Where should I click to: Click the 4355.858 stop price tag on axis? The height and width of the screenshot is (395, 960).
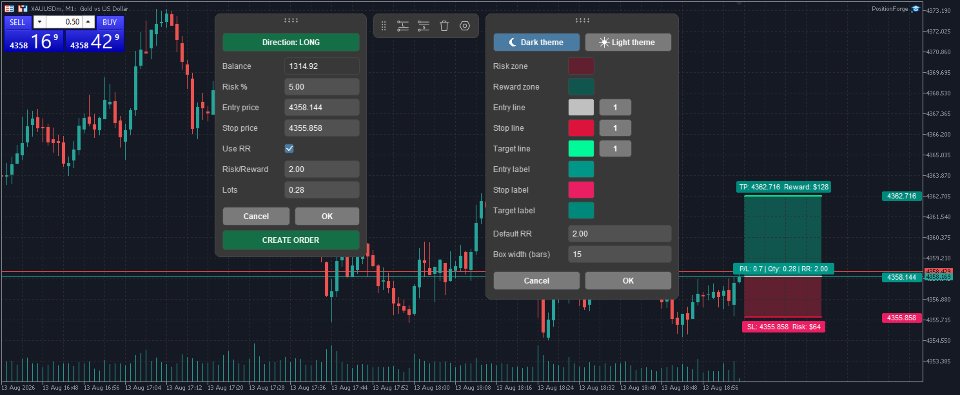[901, 318]
